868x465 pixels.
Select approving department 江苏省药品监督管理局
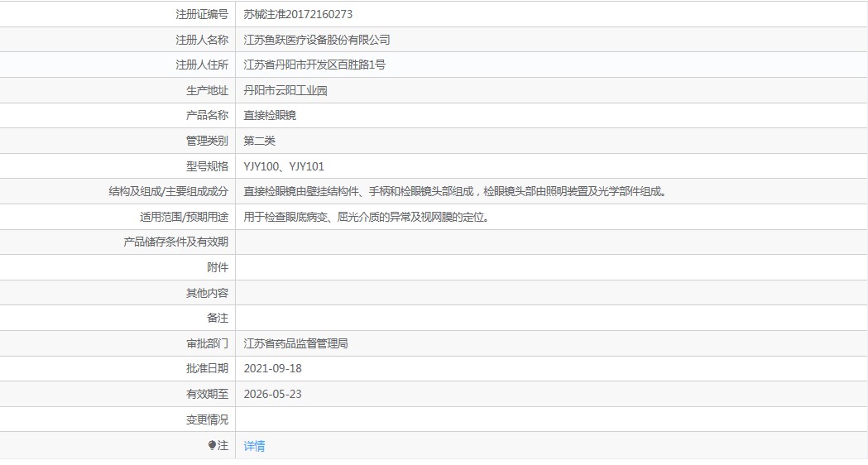tap(295, 343)
